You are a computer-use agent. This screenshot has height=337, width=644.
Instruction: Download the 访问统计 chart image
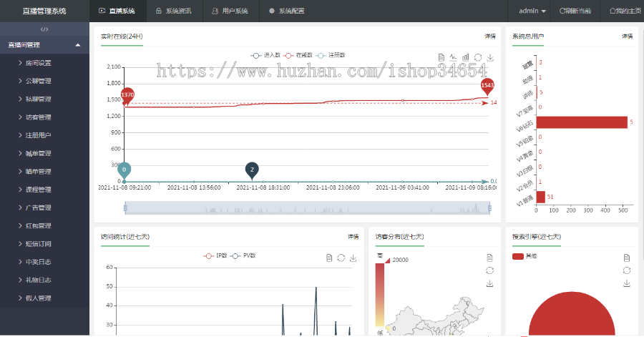[x=353, y=258]
